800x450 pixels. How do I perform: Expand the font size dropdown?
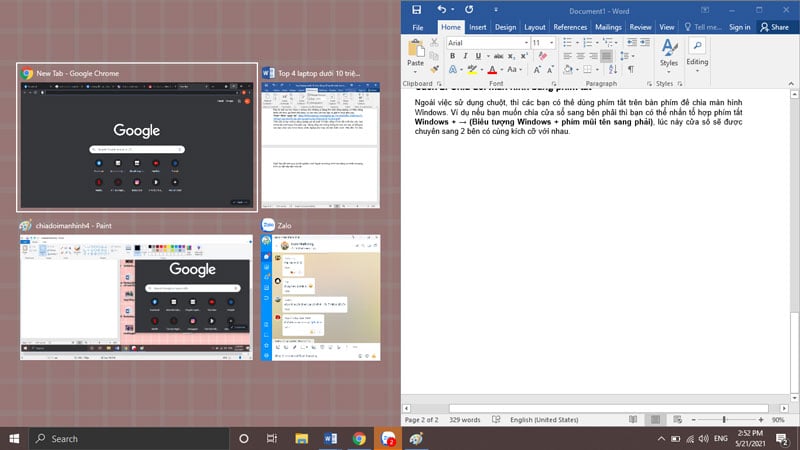[x=550, y=43]
